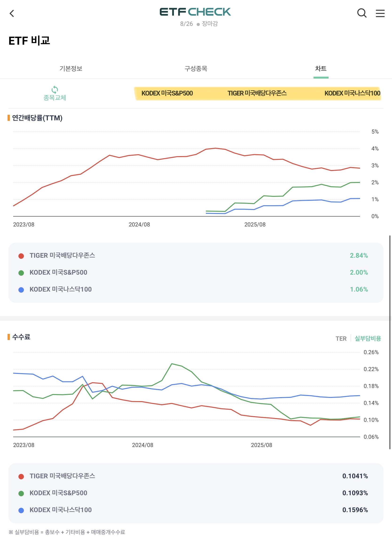Select the 차트 tab

click(321, 69)
